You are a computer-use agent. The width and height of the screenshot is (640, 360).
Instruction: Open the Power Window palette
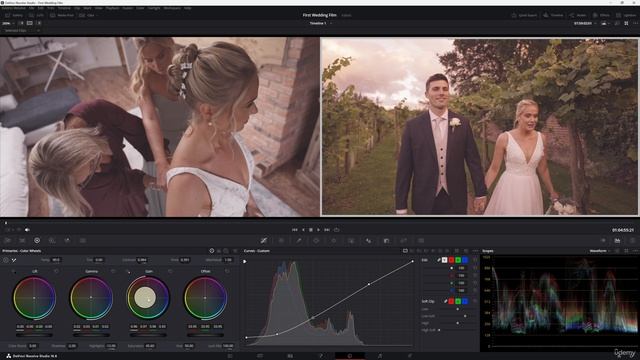click(x=316, y=240)
